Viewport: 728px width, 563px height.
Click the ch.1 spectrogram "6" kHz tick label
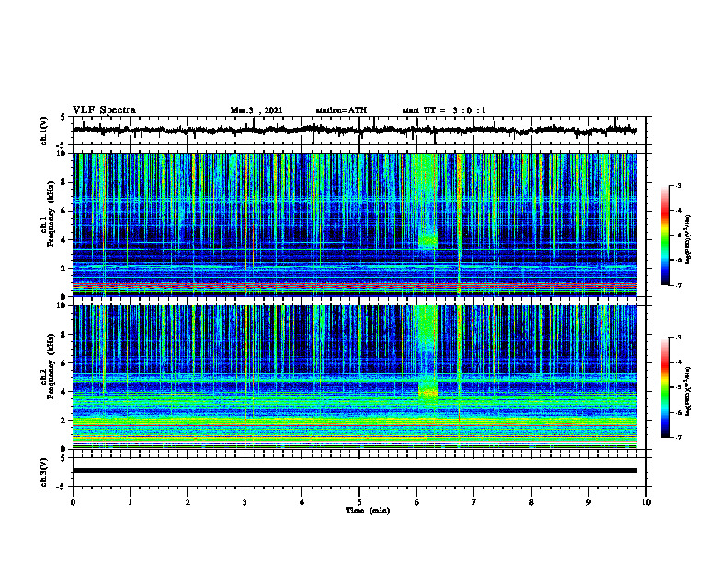pos(63,211)
